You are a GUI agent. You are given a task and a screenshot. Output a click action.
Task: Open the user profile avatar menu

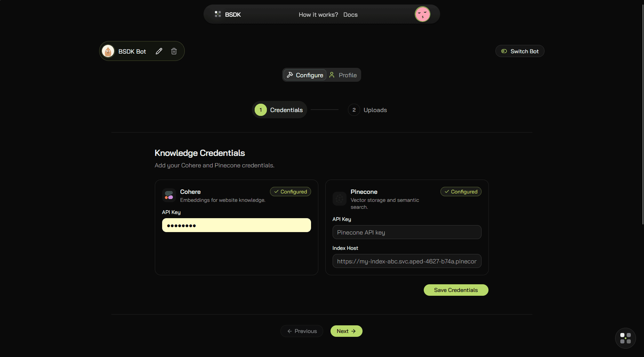point(422,14)
